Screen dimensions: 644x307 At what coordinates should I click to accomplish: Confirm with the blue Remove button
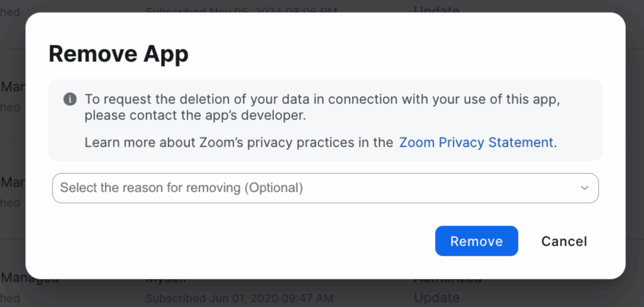(476, 241)
